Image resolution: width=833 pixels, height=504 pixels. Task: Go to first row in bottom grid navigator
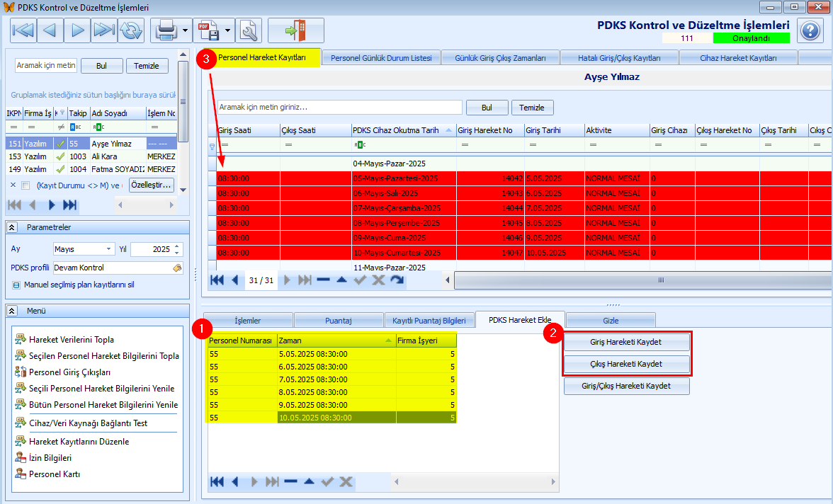[x=217, y=481]
